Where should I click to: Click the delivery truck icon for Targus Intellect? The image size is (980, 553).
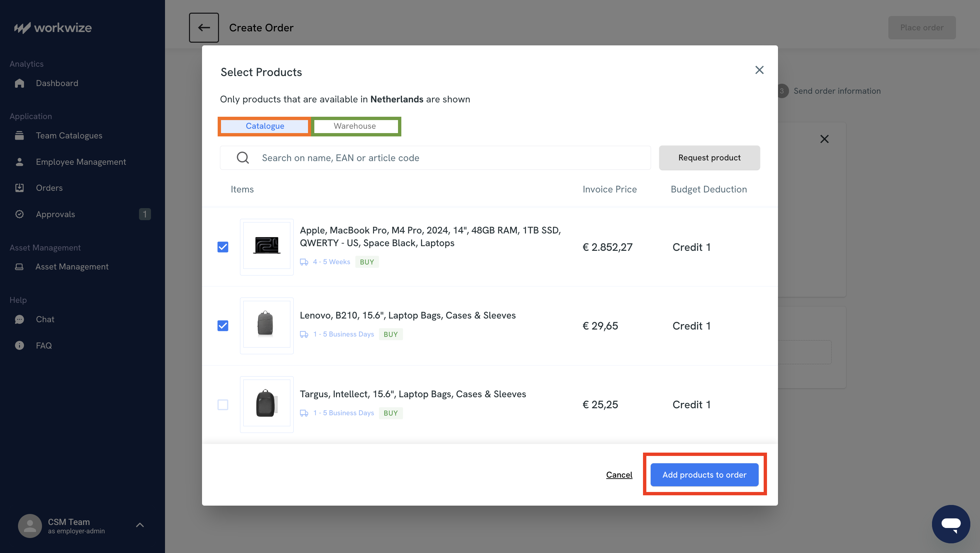304,413
